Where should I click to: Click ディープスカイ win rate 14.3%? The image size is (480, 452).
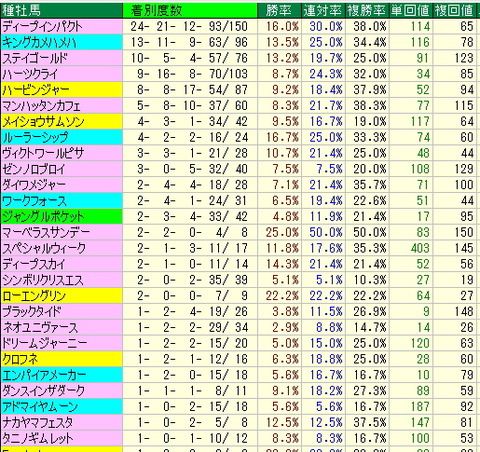282,264
